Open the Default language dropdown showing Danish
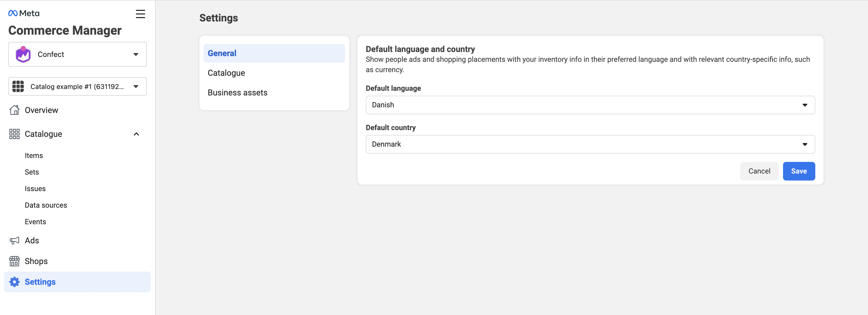Viewport: 868px width, 315px height. pos(590,105)
